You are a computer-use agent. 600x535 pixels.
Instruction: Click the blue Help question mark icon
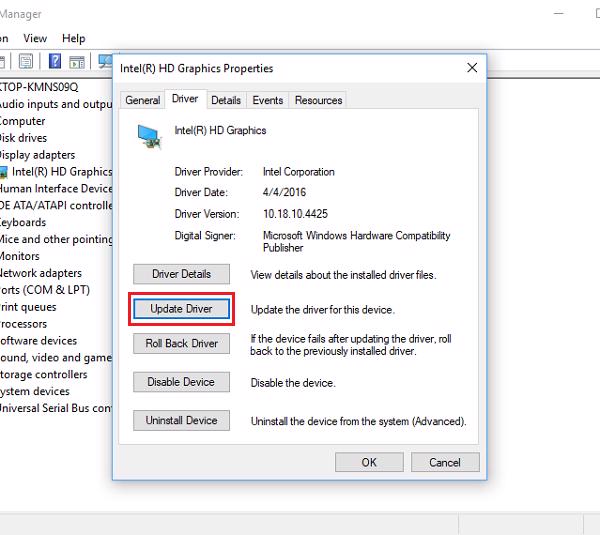pos(55,61)
